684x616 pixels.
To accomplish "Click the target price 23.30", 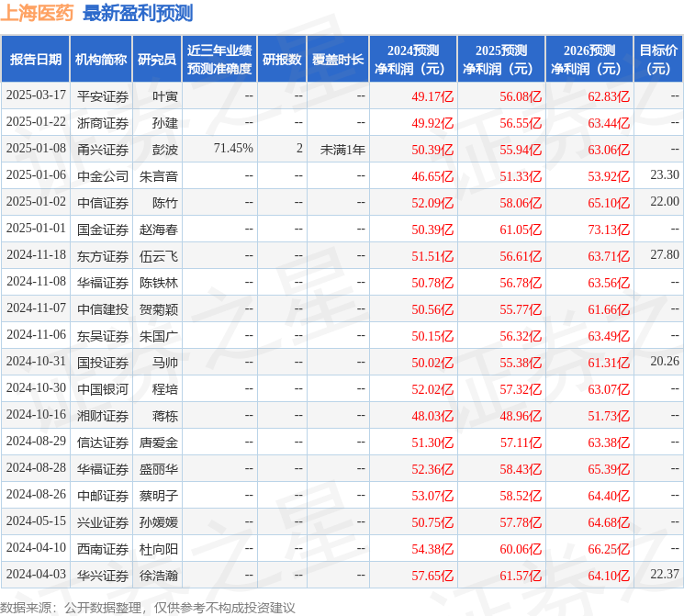I will (x=665, y=175).
